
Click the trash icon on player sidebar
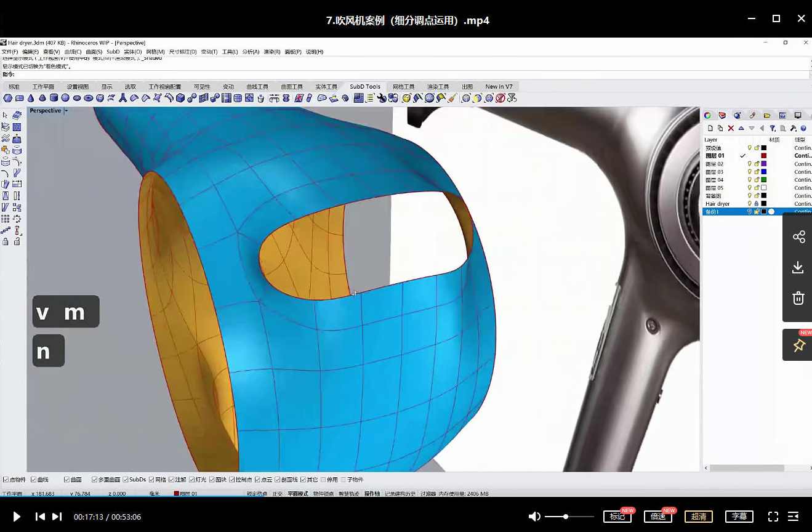(x=798, y=299)
